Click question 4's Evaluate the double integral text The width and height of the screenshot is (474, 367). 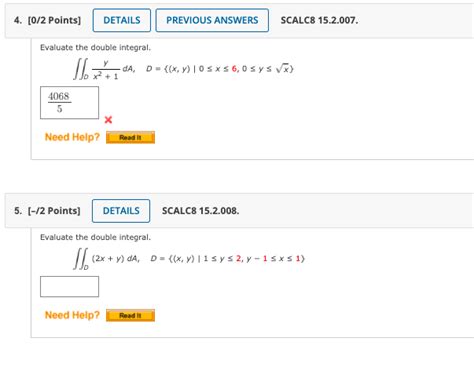(95, 48)
